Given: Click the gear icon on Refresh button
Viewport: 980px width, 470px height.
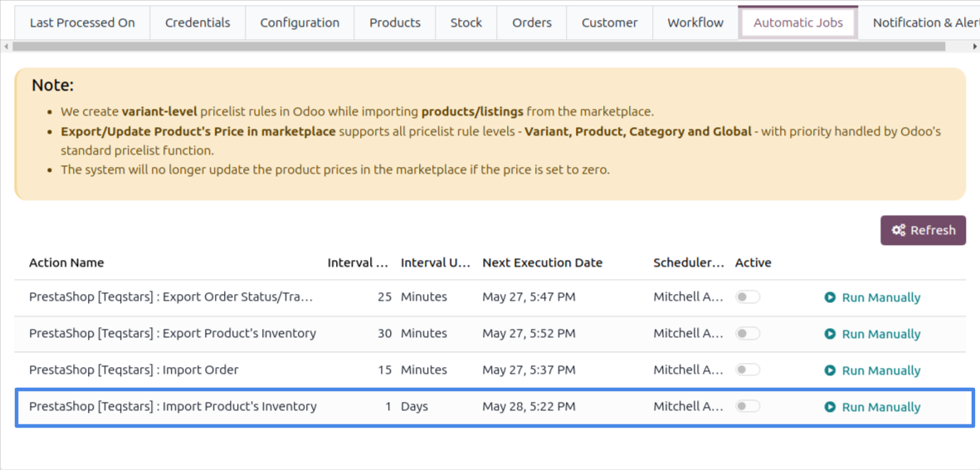Looking at the screenshot, I should tap(899, 230).
